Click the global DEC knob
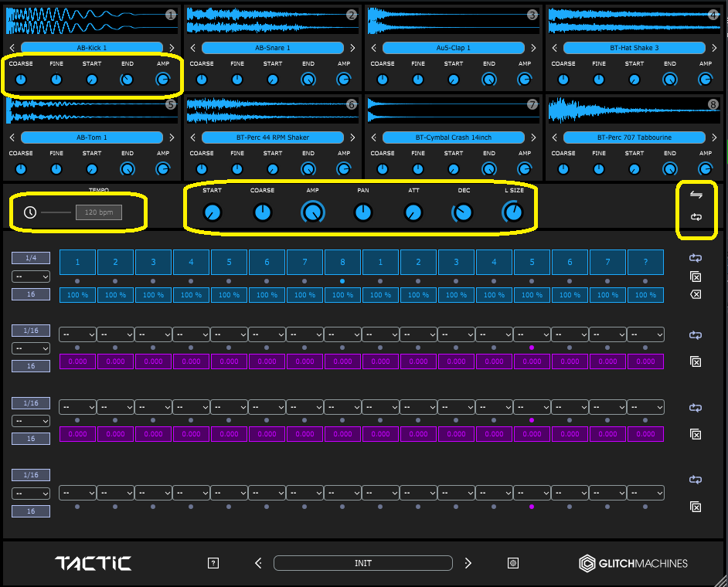 pyautogui.click(x=462, y=212)
